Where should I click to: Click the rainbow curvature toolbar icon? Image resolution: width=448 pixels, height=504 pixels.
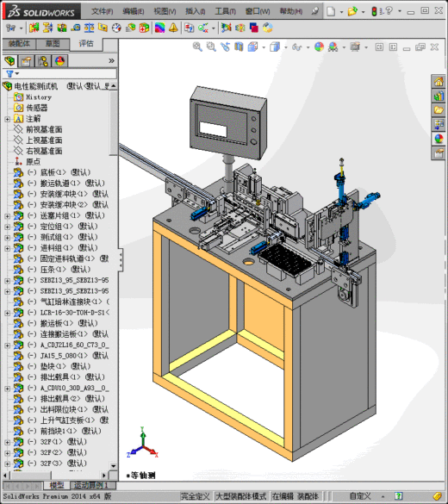pos(159,28)
